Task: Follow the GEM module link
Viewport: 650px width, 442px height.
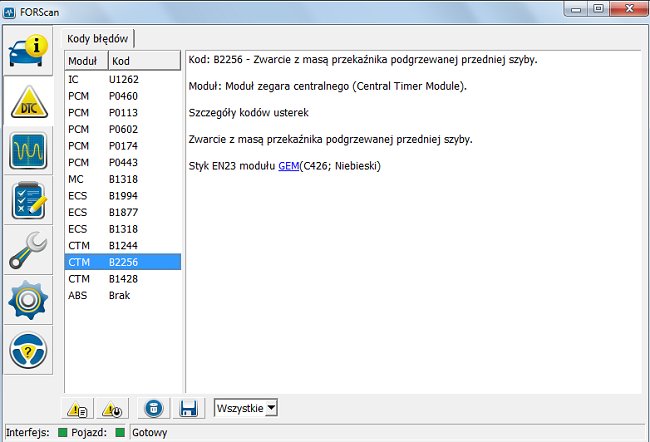Action: 289,165
